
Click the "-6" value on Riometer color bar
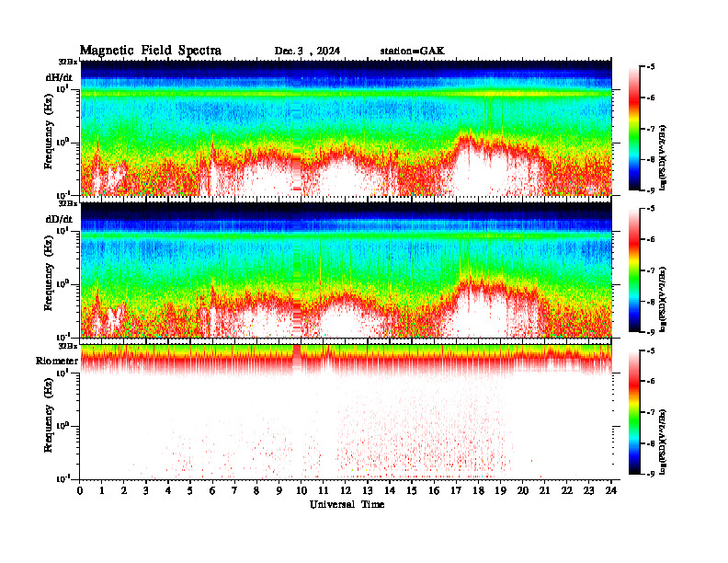click(x=651, y=381)
